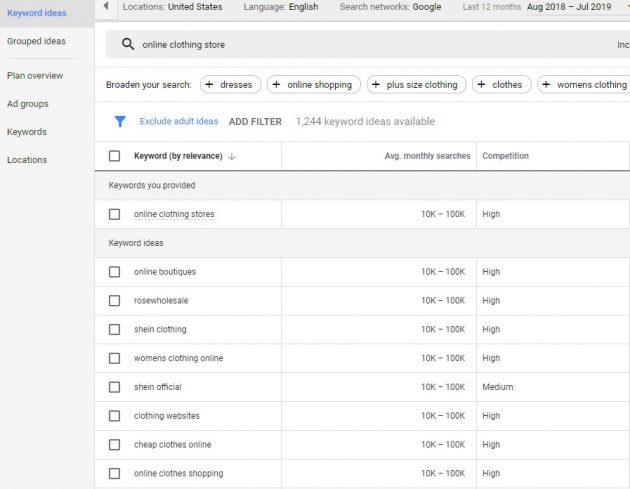Open Keywords in the sidebar
630x489 pixels.
(27, 132)
